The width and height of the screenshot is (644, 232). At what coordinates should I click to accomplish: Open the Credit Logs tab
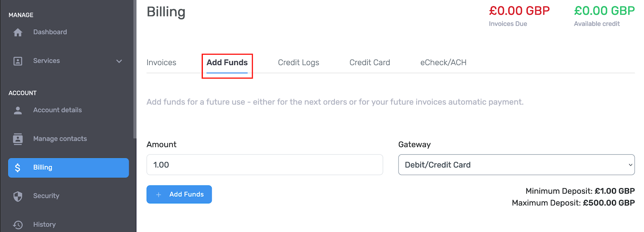point(298,63)
